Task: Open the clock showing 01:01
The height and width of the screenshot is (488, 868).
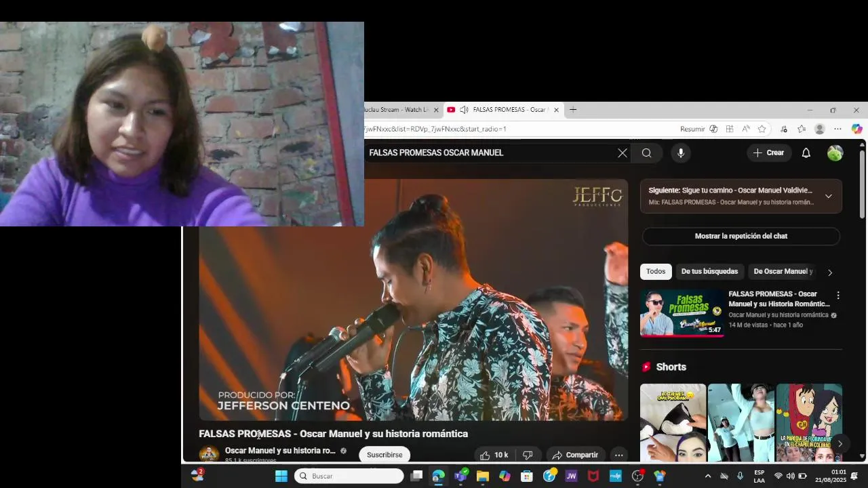Action: (831, 476)
